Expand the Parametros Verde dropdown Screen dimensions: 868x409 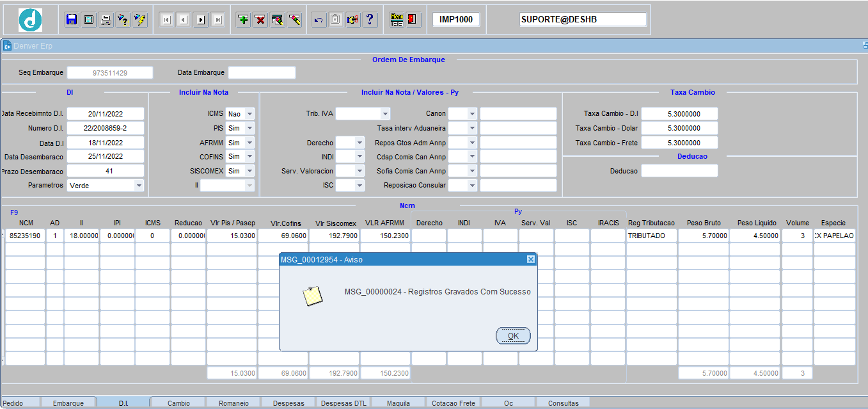(x=139, y=186)
